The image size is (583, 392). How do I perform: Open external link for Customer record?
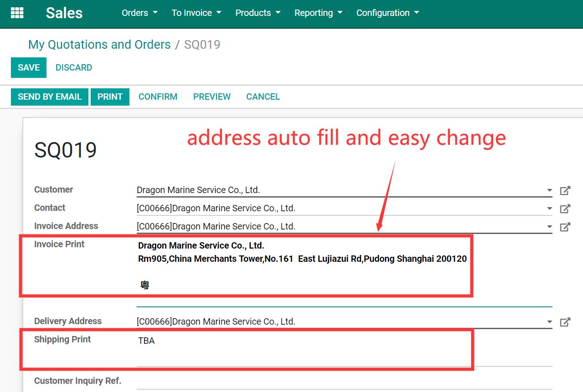click(565, 190)
